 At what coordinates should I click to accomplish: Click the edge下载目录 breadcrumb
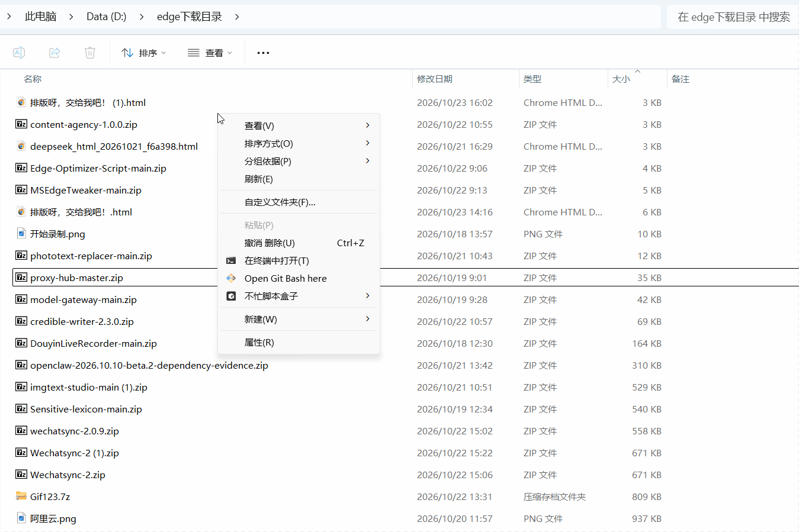[190, 17]
